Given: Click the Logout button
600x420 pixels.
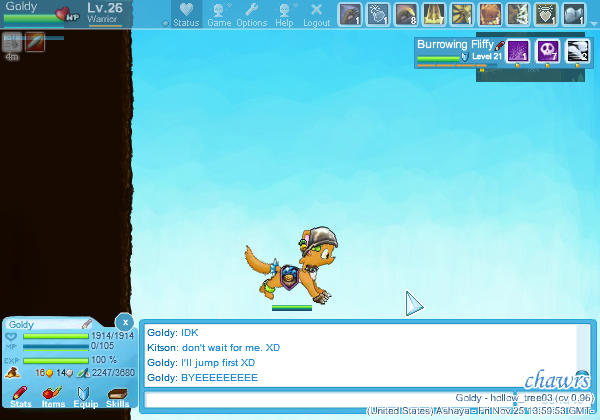Looking at the screenshot, I should [x=316, y=14].
